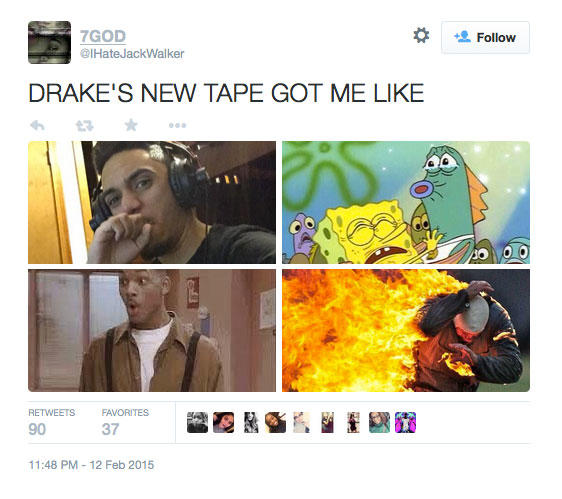Click the @IHateJackWalker handle
Screen dimensions: 562x499
point(132,54)
